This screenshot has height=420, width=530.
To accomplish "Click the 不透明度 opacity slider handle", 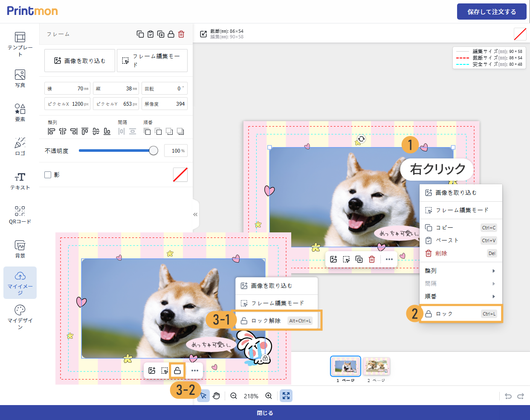I will tap(153, 151).
